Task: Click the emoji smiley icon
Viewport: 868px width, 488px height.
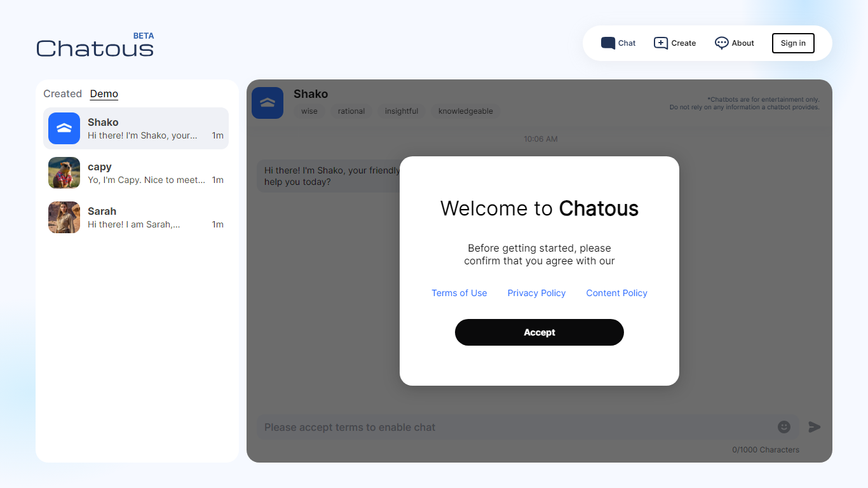Action: point(784,427)
